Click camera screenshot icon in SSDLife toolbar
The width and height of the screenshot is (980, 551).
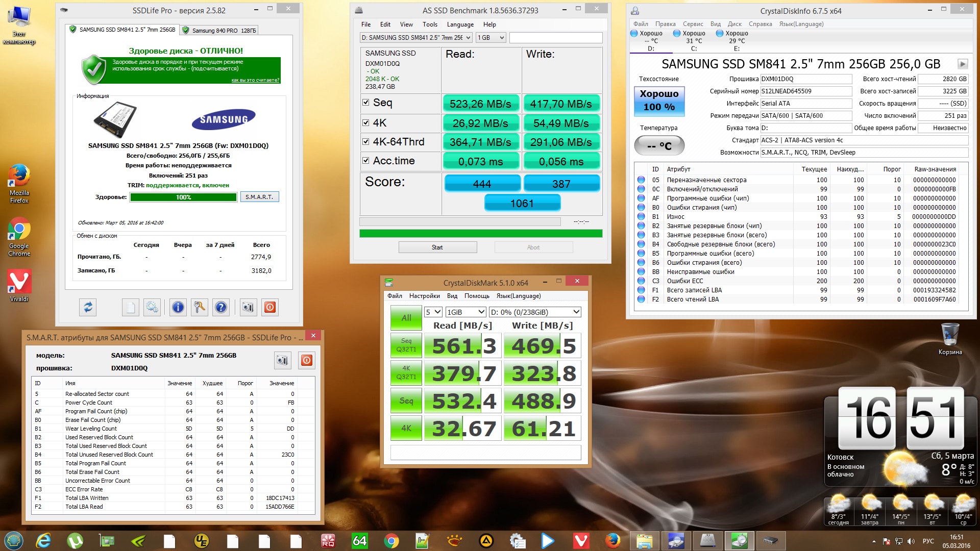coord(248,307)
